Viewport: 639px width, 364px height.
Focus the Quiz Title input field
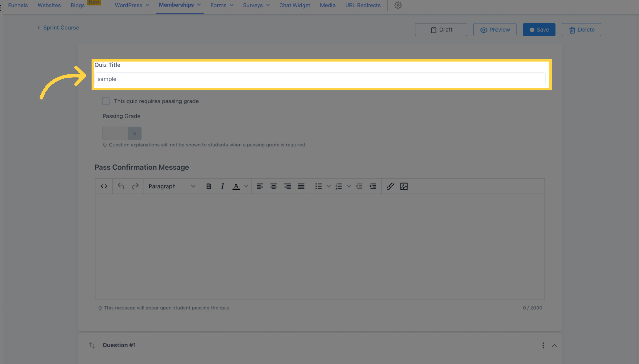(320, 79)
